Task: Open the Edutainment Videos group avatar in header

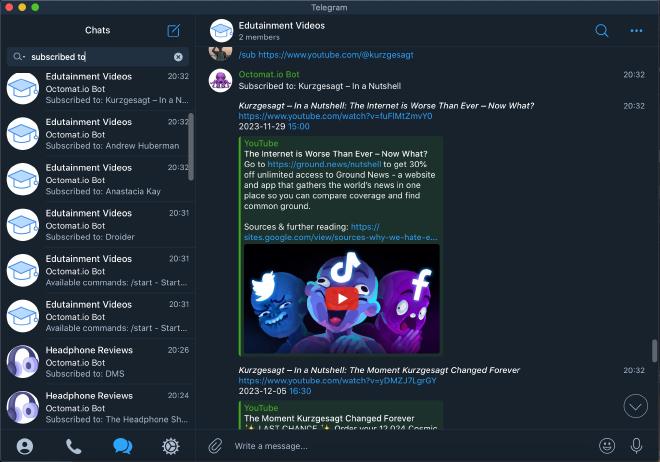Action: click(221, 30)
